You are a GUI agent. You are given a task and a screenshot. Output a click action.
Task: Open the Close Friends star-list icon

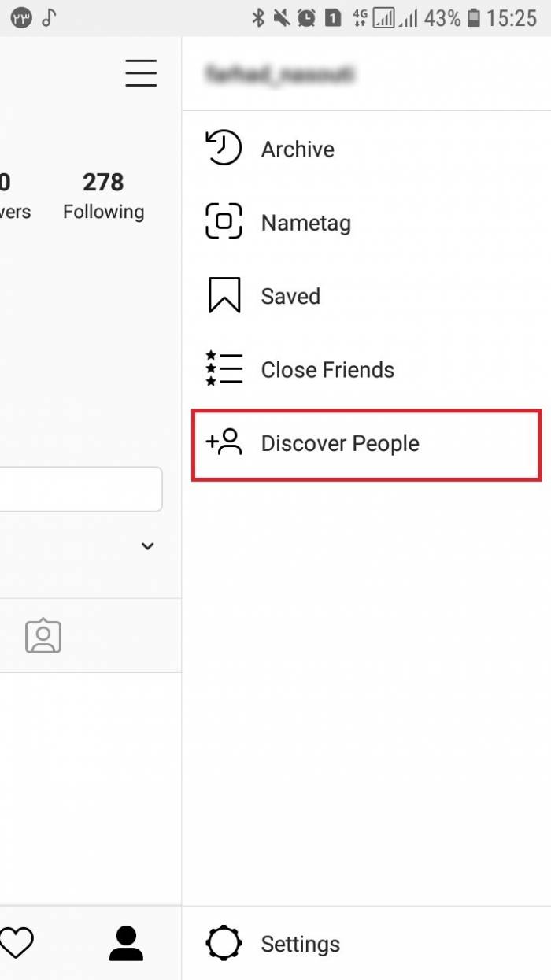click(x=224, y=369)
